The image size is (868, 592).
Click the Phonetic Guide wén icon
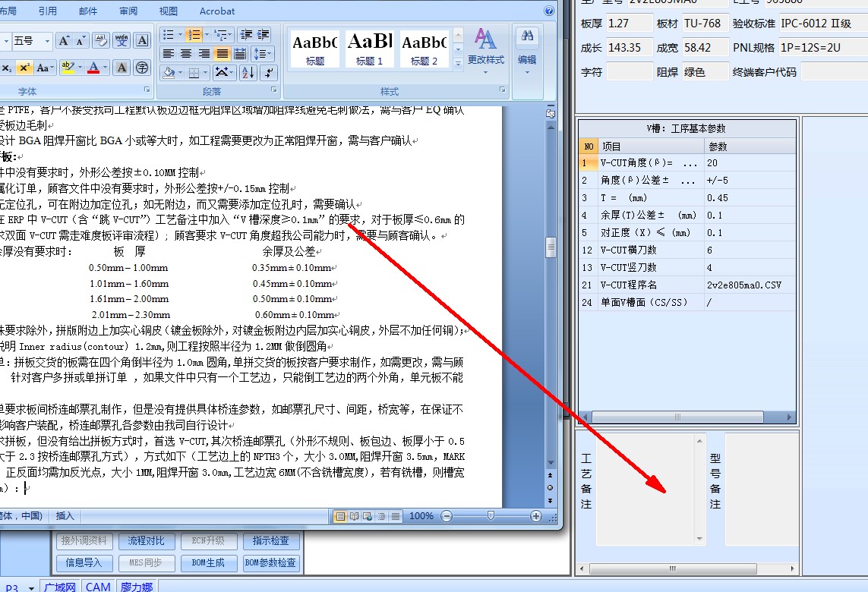tap(122, 40)
